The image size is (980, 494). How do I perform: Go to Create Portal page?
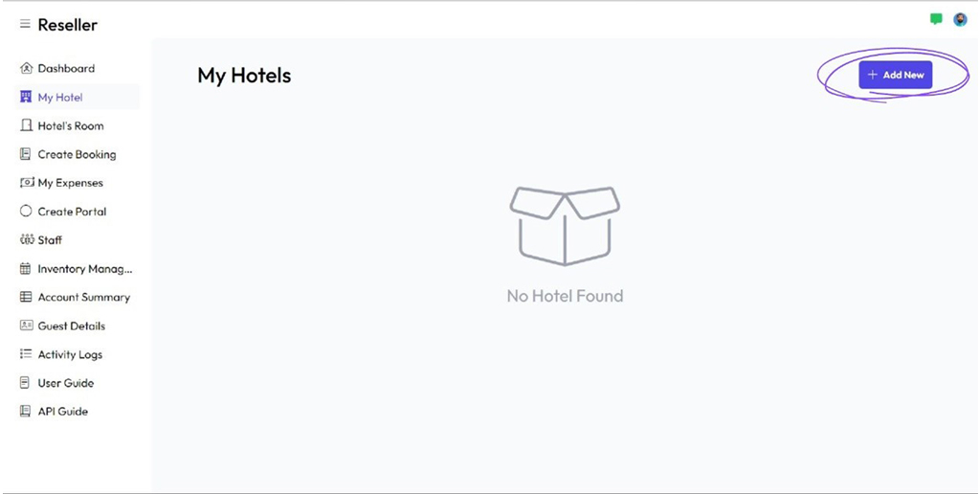tap(72, 212)
